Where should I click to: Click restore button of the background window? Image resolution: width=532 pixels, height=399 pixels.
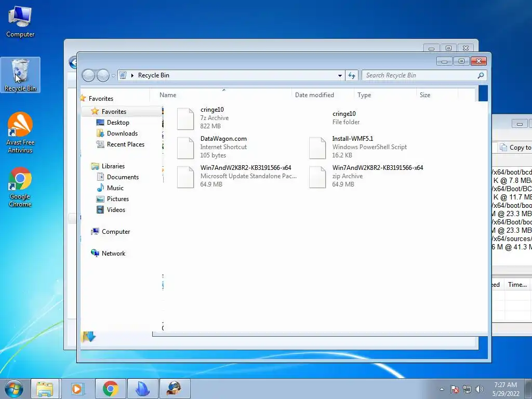tap(448, 48)
